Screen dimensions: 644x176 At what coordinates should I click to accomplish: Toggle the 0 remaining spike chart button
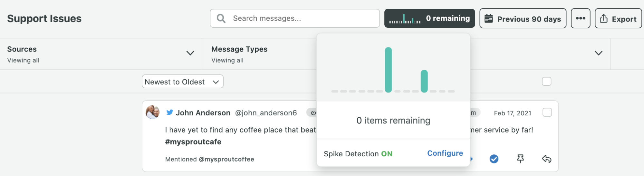tap(429, 18)
